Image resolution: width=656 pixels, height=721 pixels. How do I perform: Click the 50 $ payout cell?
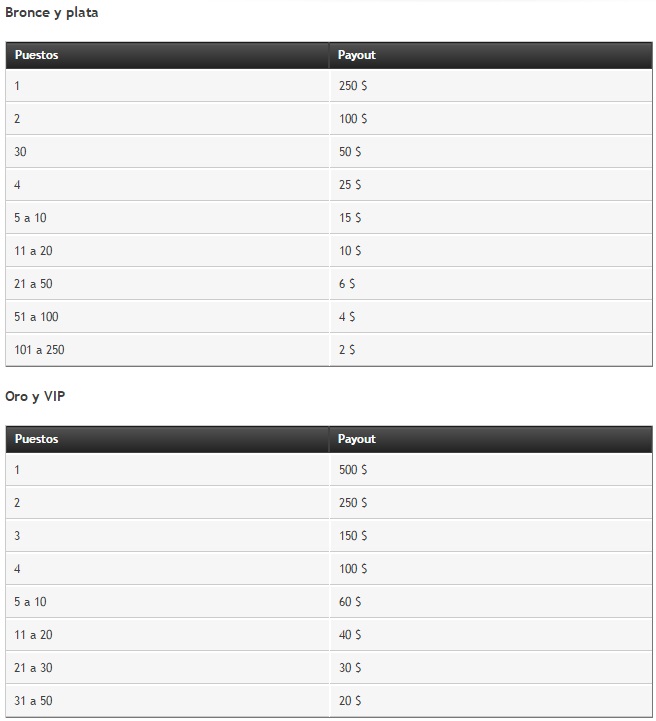tap(350, 152)
